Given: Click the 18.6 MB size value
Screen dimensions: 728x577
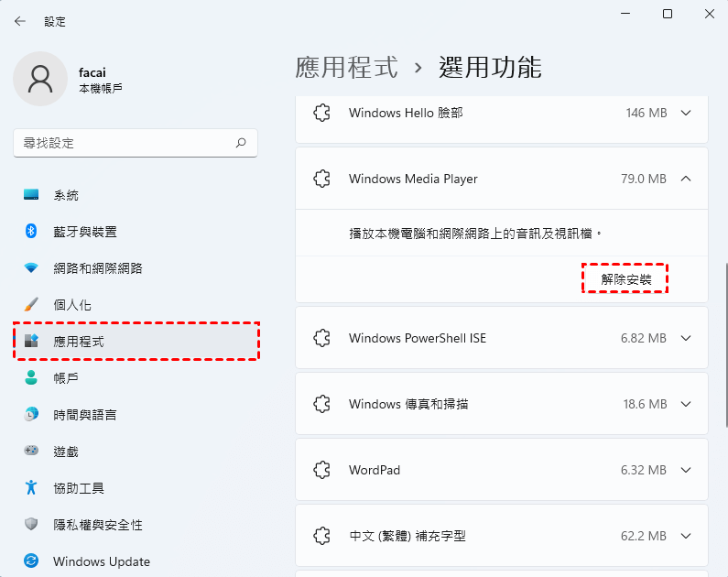Looking at the screenshot, I should pyautogui.click(x=645, y=404).
